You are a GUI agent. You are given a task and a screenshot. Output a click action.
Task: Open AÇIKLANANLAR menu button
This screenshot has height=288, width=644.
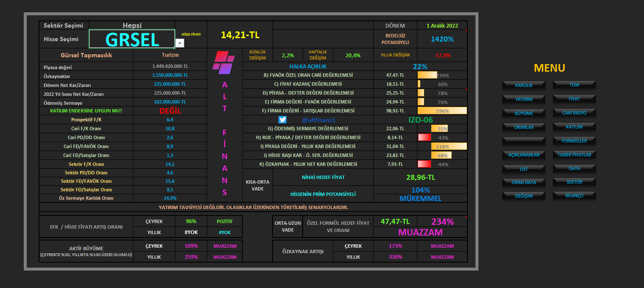(524, 155)
